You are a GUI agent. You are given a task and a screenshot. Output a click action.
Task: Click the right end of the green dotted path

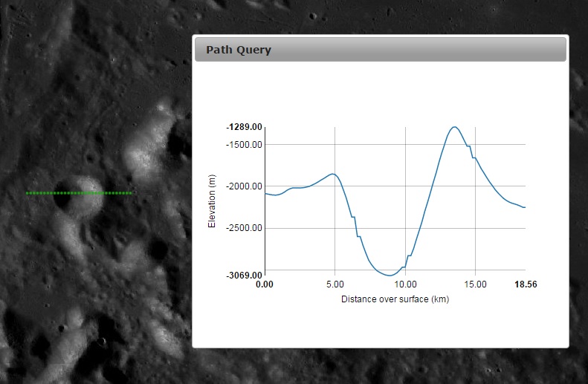(131, 193)
